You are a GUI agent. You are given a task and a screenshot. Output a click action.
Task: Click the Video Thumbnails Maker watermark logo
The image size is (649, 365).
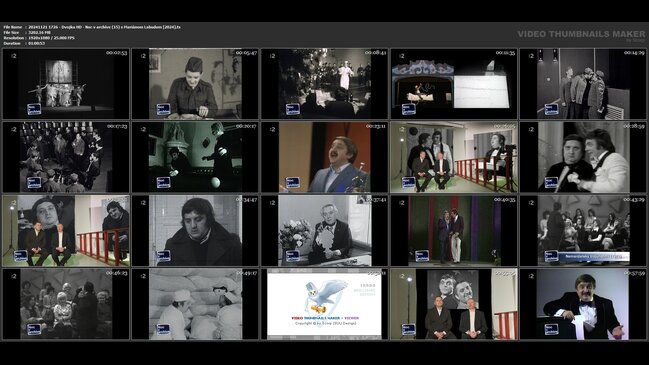[x=581, y=35]
